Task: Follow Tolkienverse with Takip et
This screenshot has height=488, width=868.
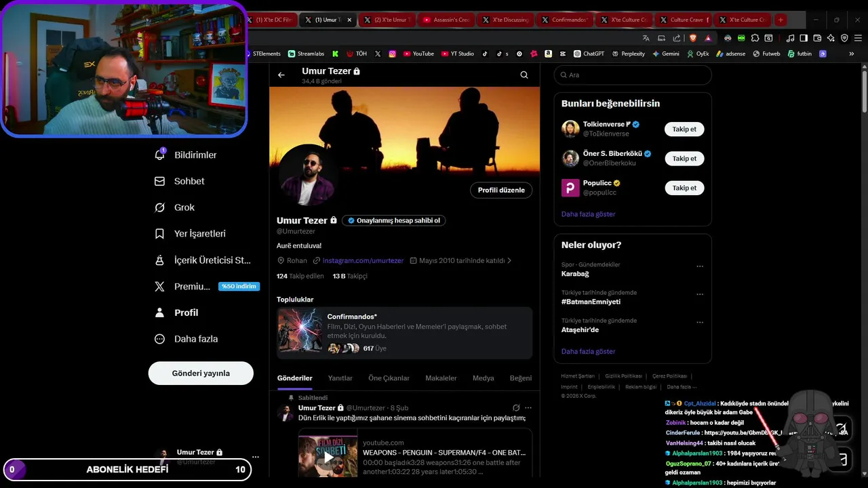Action: tap(684, 129)
